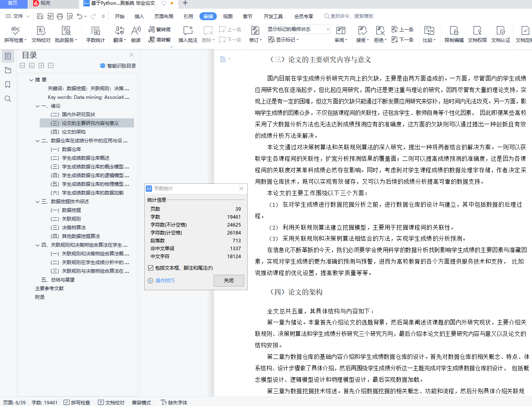Convert text with 繁转简
The width and height of the screenshot is (532, 406).
click(160, 29)
